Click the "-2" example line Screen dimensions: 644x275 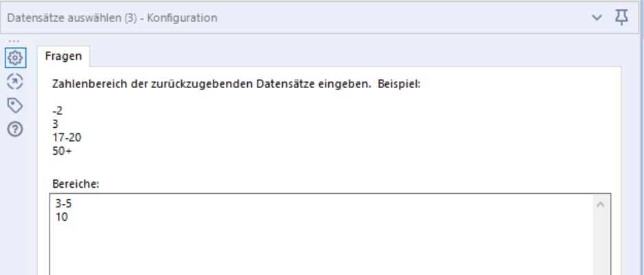pos(58,113)
